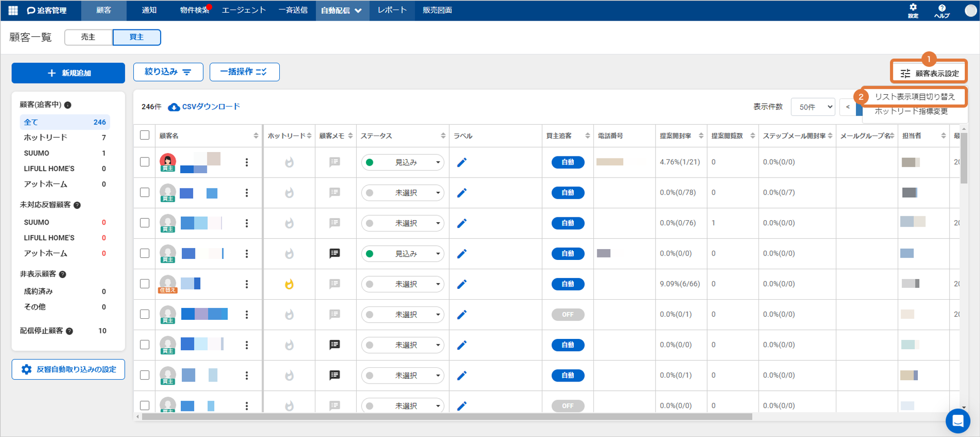Click the horizontal table scrollbar
Image resolution: width=980 pixels, height=437 pixels.
[x=447, y=417]
